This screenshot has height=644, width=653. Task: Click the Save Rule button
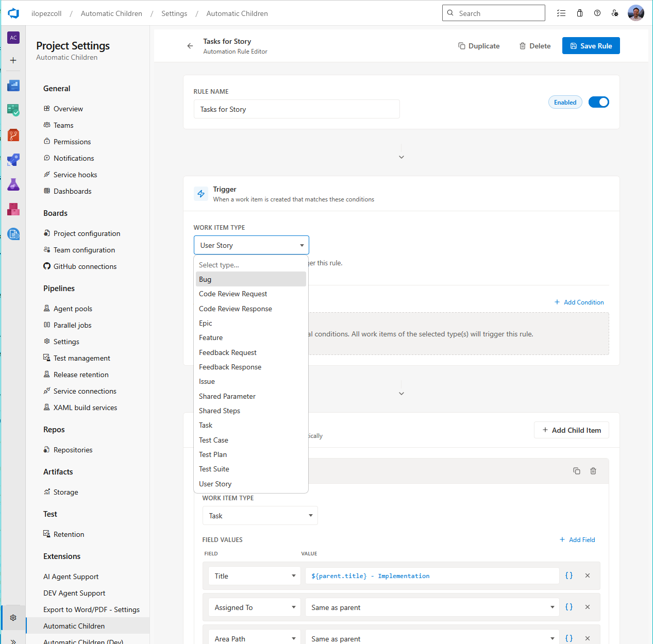(x=591, y=45)
